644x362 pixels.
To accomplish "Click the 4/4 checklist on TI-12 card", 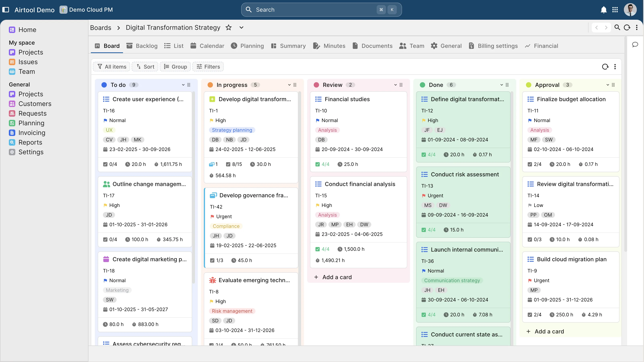I will click(429, 155).
